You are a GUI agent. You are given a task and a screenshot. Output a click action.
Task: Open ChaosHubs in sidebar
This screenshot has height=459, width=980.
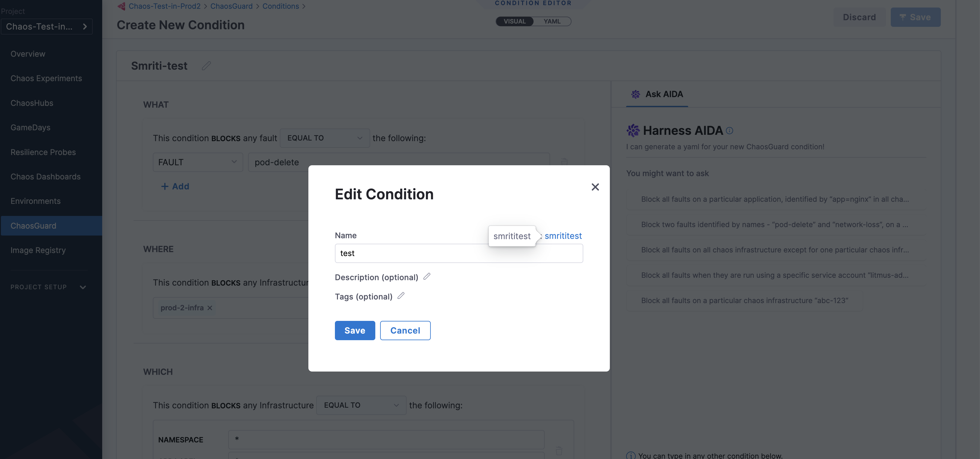(32, 103)
